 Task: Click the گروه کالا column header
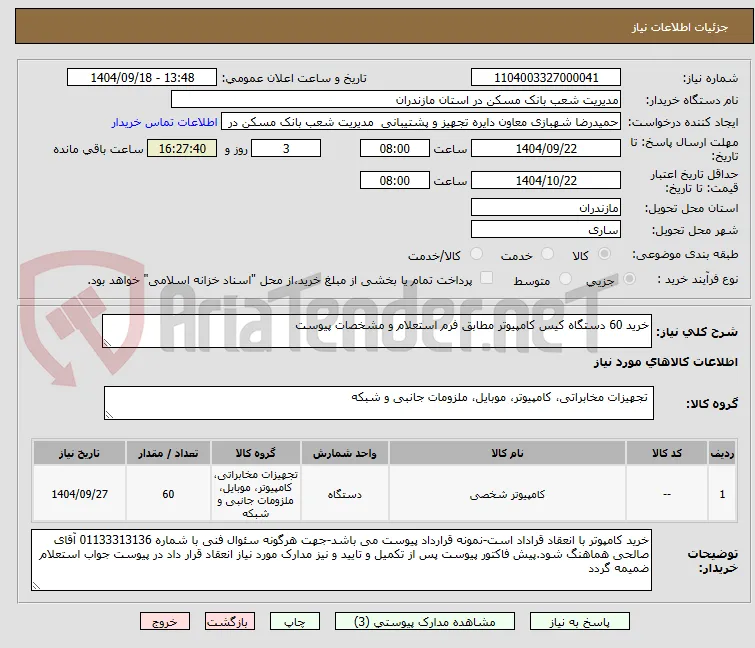pos(256,453)
